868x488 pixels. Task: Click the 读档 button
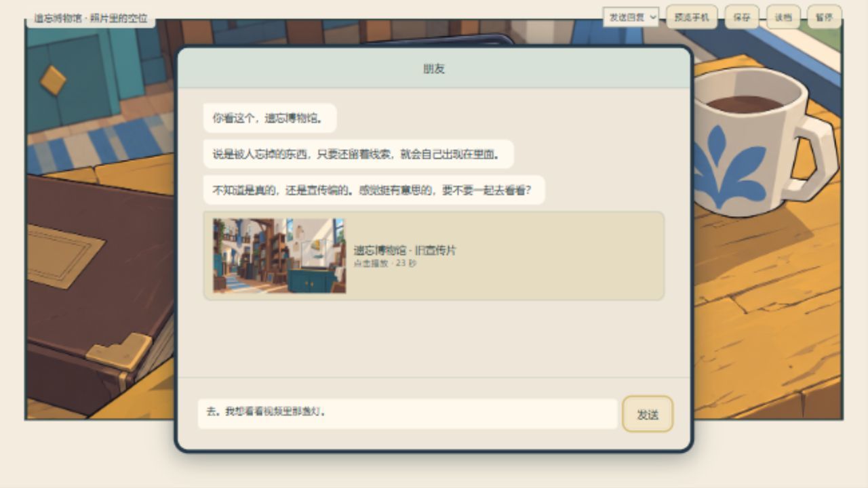pyautogui.click(x=783, y=17)
